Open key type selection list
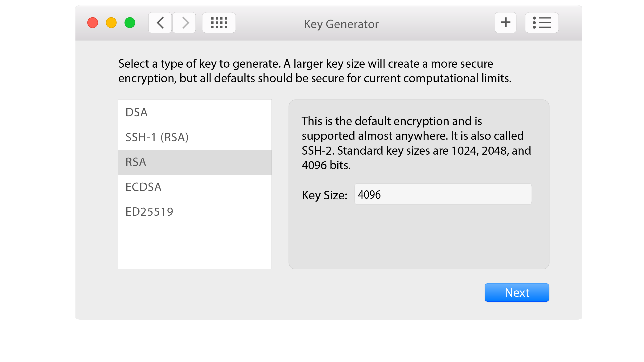The image size is (644, 362). tap(195, 184)
